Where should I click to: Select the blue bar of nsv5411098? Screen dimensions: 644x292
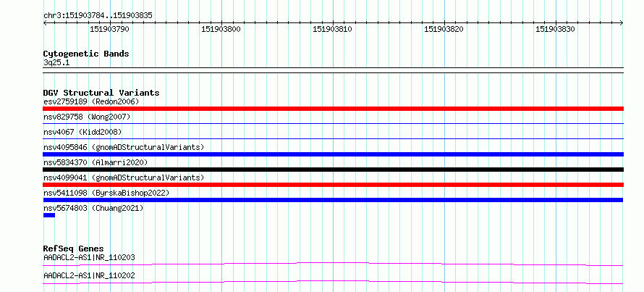pos(333,200)
